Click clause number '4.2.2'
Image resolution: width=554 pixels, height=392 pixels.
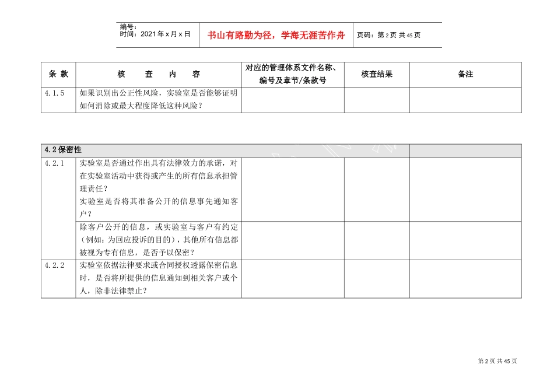pyautogui.click(x=54, y=265)
